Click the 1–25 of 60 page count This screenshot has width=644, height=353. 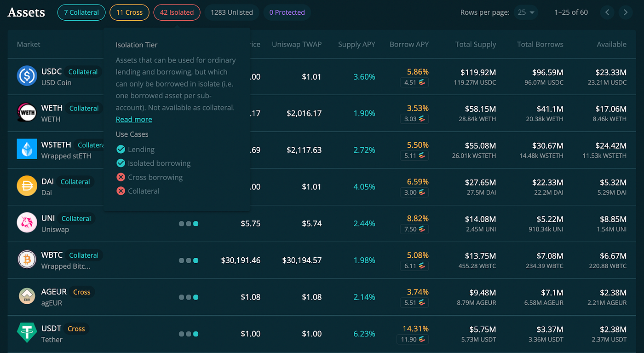(x=571, y=12)
